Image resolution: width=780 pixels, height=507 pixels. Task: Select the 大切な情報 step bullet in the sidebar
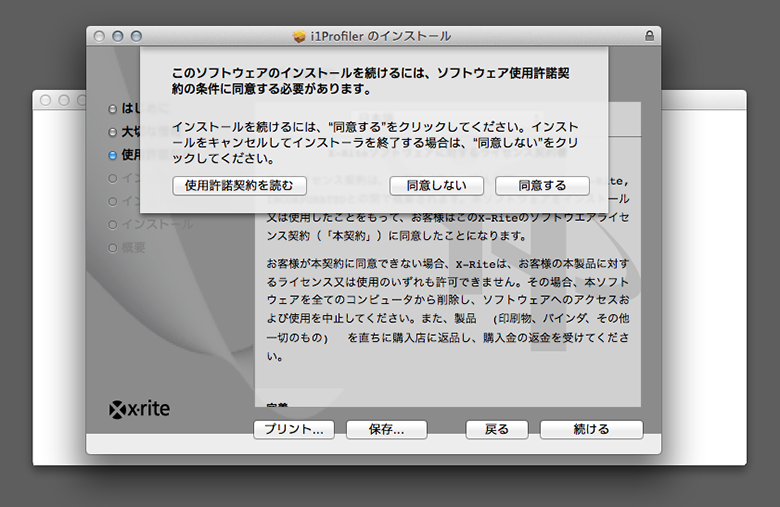[x=112, y=131]
